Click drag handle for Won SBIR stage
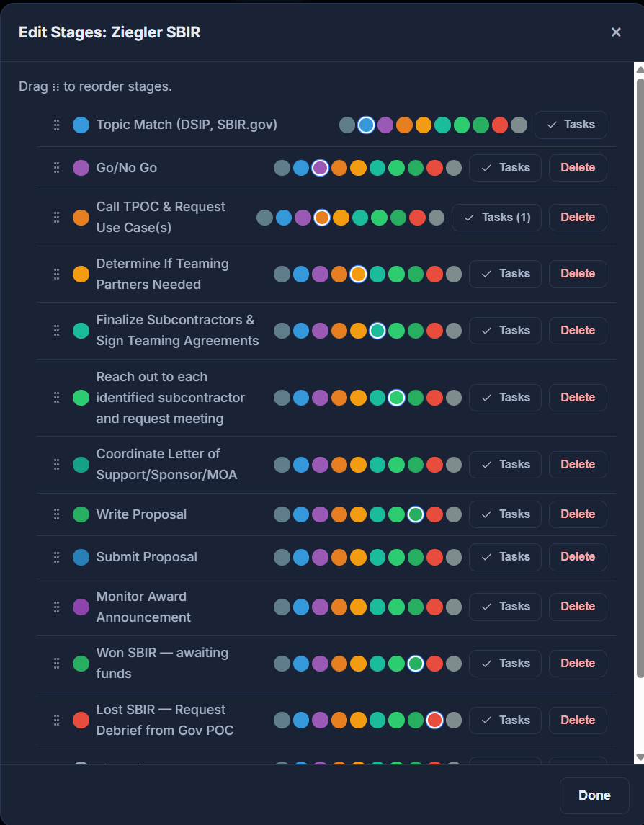644x825 pixels. 56,664
